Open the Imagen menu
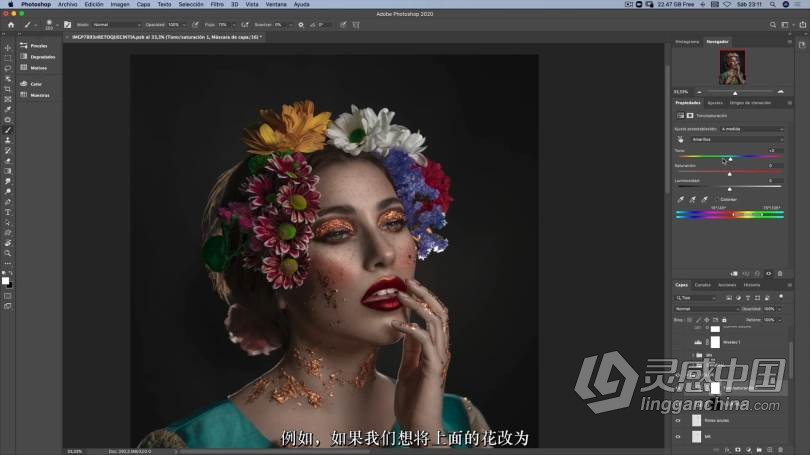Screen dimensions: 810x455 [x=120, y=4]
